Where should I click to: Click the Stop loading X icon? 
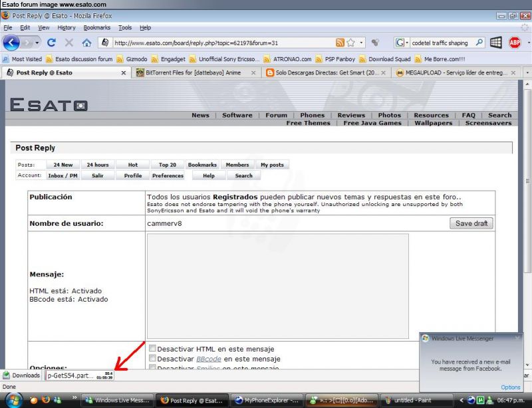coord(69,43)
